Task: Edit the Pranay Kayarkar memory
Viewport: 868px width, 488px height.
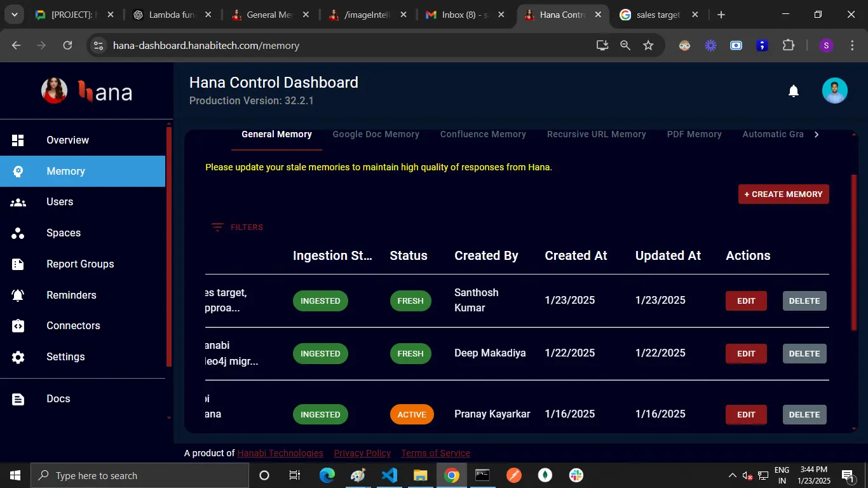Action: pos(746,415)
